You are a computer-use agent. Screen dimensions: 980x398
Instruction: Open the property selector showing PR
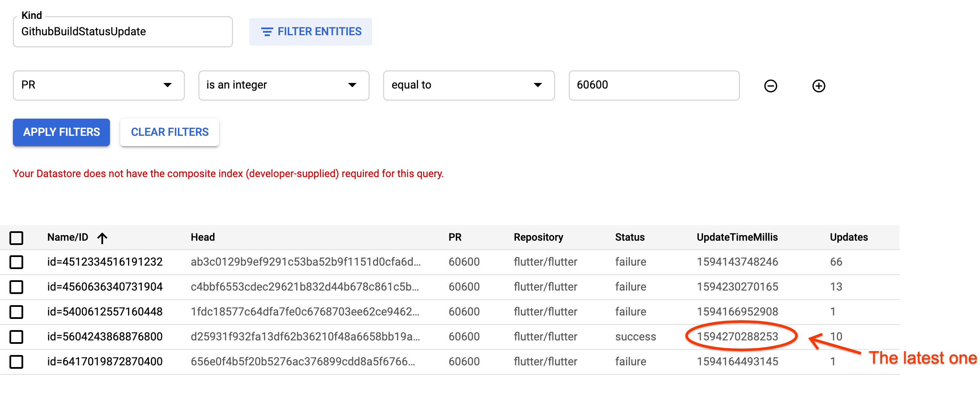[98, 86]
